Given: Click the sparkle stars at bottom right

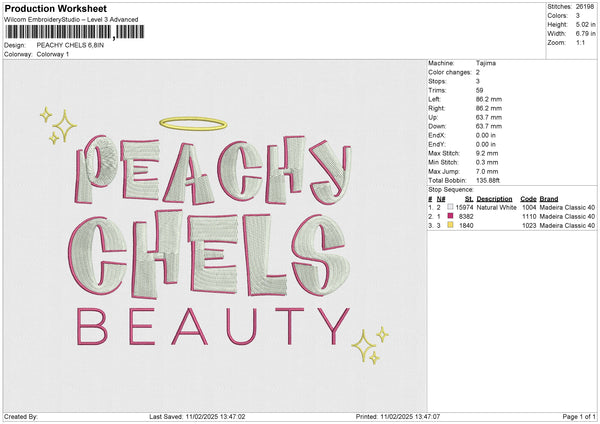Looking at the screenshot, I should pos(369,344).
